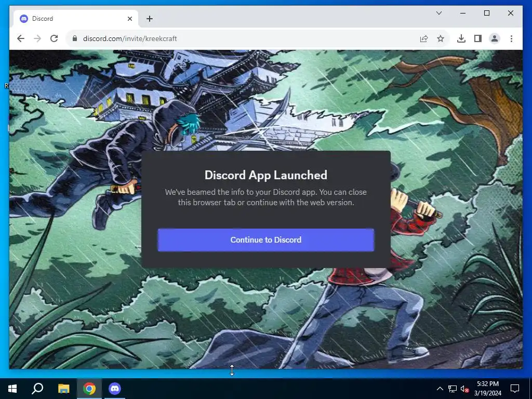
Task: Open the Windows Start menu
Action: (12, 389)
